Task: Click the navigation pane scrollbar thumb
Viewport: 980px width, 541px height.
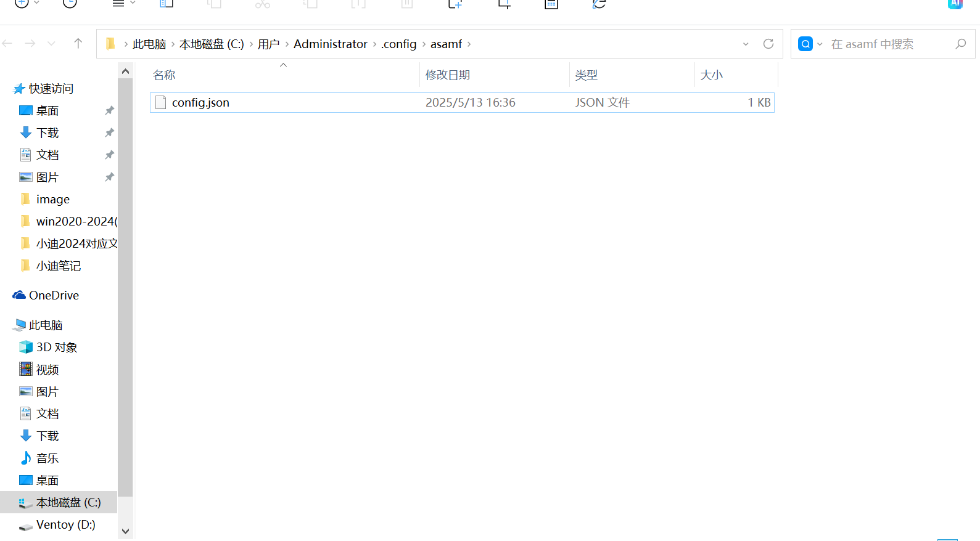Action: (x=125, y=287)
